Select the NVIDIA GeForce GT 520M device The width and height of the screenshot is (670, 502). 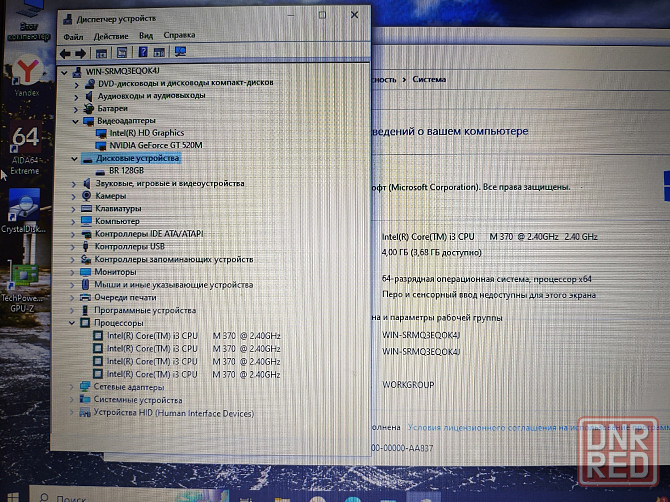155,145
